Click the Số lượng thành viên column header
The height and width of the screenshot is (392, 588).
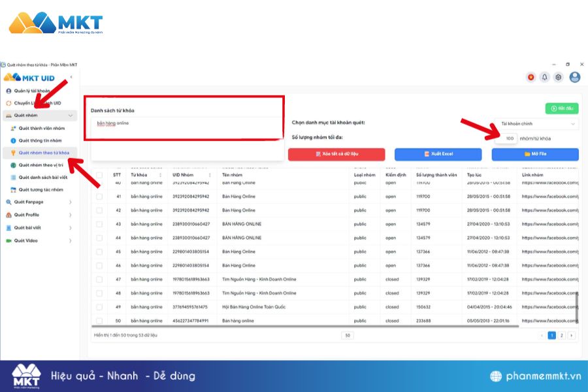click(x=436, y=175)
